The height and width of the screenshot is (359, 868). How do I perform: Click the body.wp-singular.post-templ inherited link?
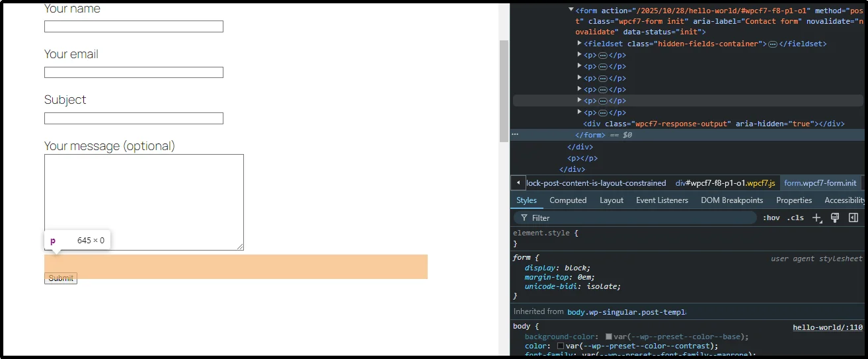click(627, 311)
